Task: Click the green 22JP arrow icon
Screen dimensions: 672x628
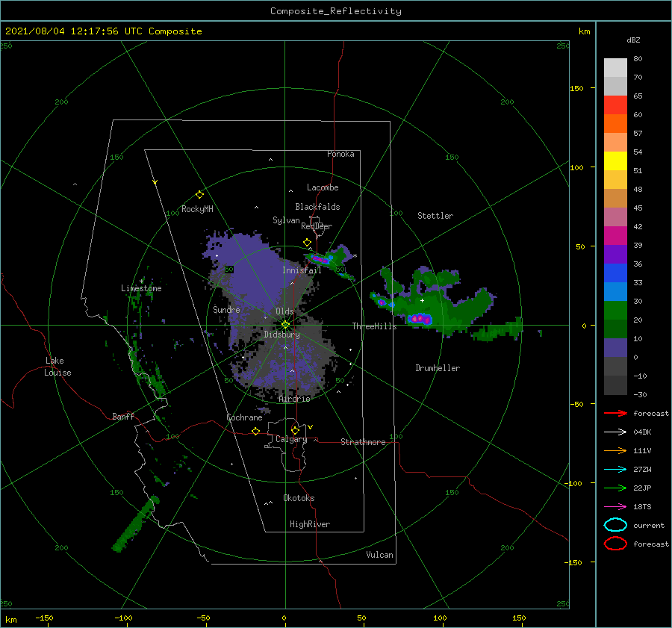Action: coord(615,488)
